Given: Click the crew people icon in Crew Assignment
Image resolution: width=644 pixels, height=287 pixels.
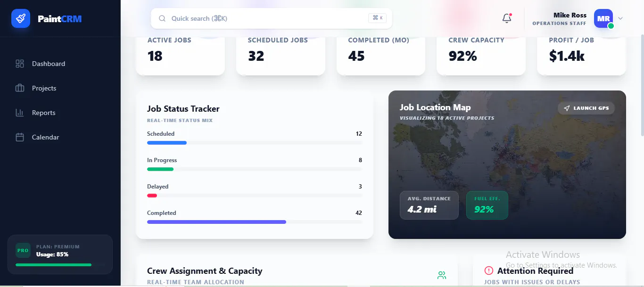Looking at the screenshot, I should click(442, 275).
